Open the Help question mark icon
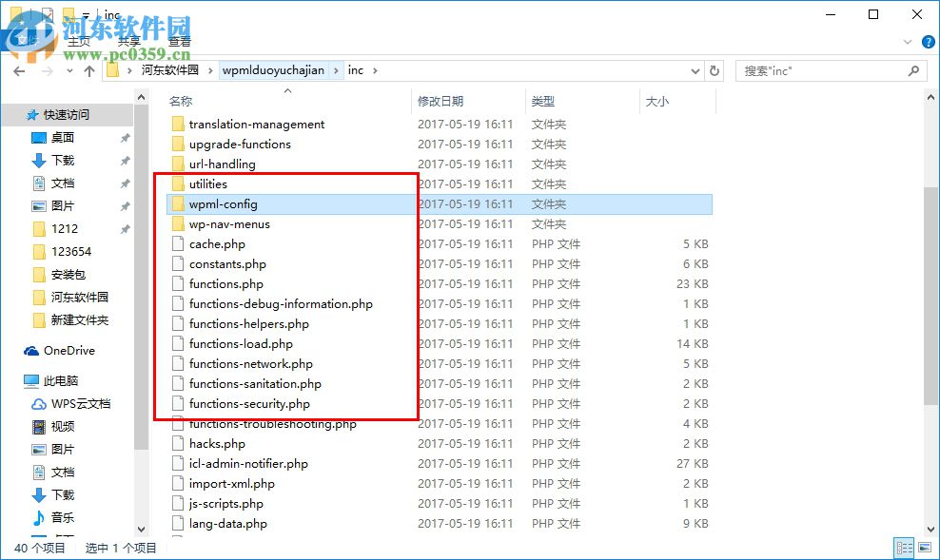This screenshot has height=560, width=940. point(929,42)
